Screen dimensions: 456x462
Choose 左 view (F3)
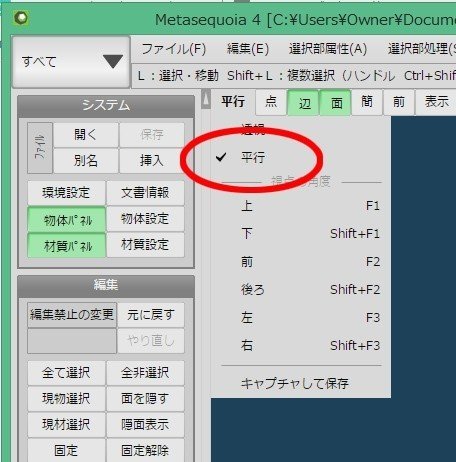[301, 318]
